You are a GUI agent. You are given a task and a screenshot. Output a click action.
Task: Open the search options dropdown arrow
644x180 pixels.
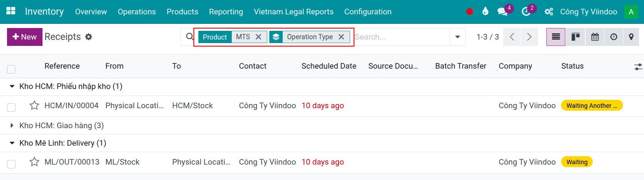458,37
